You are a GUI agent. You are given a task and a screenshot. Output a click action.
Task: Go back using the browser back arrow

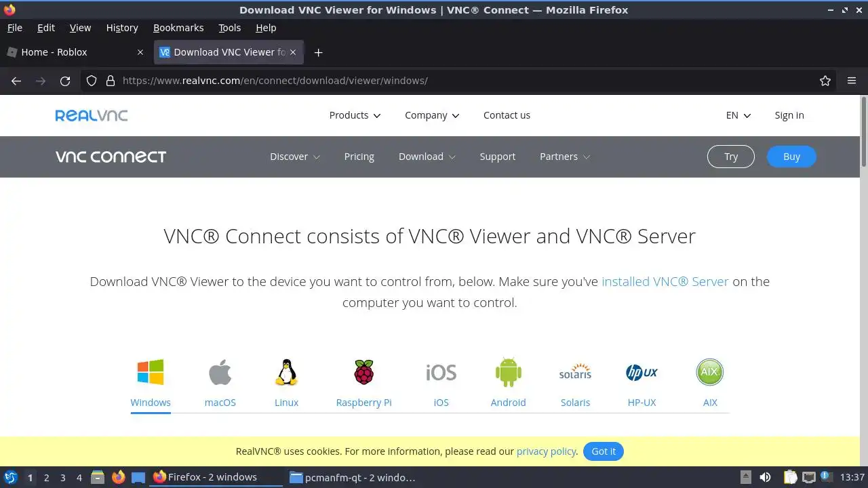pos(16,81)
